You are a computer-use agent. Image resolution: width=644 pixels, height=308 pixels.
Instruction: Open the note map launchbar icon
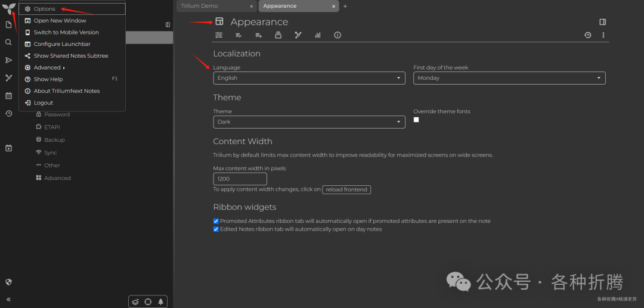[8, 78]
